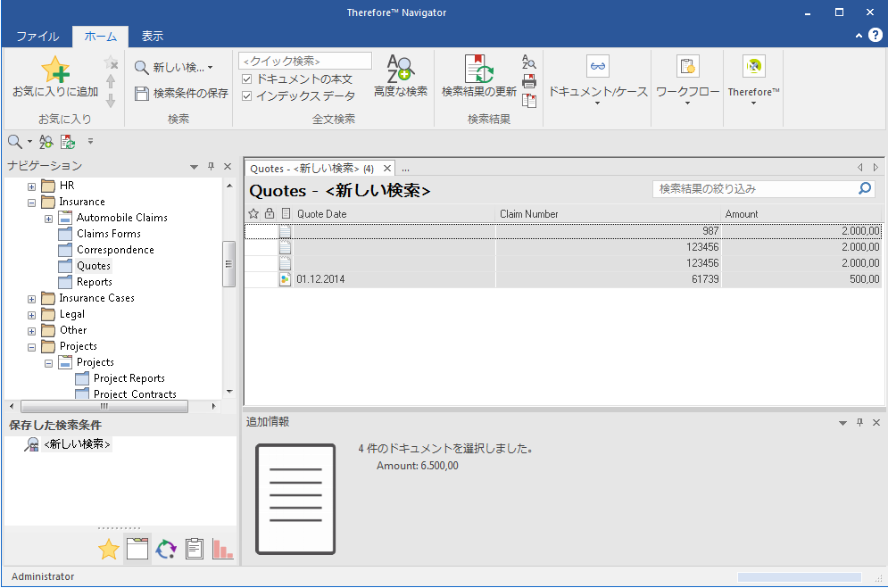Viewport: 888px width, 588px height.
Task: Toggle ドキュメントの本文 checkbox
Action: tap(247, 79)
